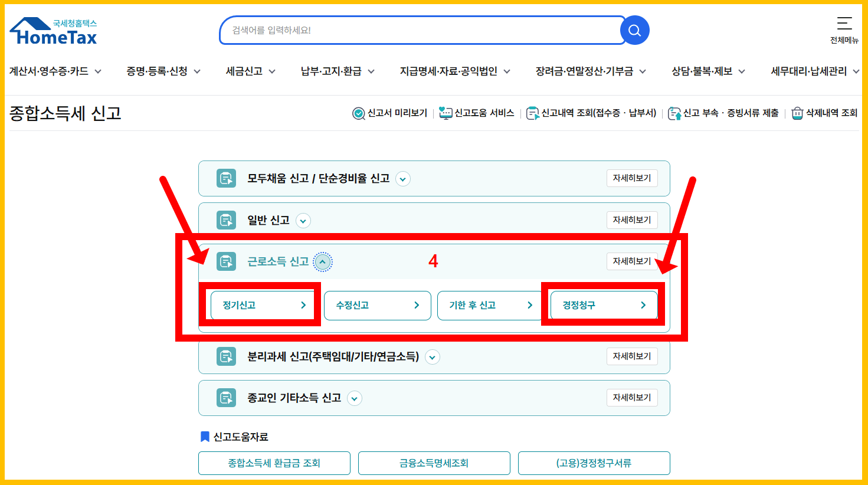Click the 신고내역 조회 document icon
This screenshot has width=868, height=485.
pos(533,113)
